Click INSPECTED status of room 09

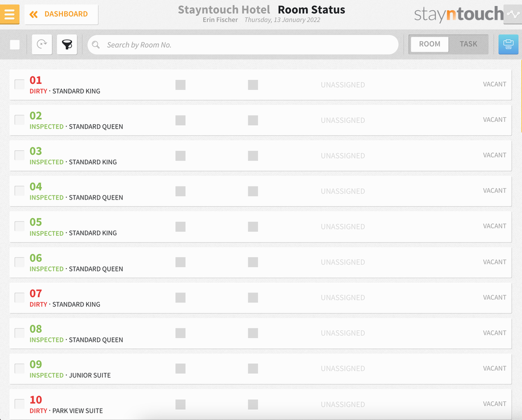click(x=47, y=375)
